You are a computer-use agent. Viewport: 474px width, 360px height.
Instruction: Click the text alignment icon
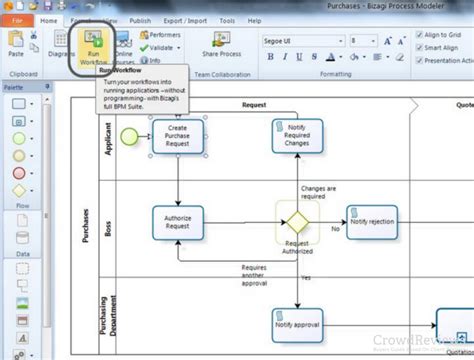tap(377, 57)
